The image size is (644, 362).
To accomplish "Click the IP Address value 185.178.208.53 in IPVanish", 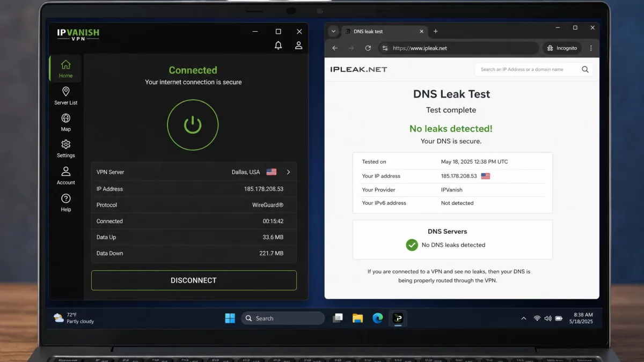I will [264, 189].
